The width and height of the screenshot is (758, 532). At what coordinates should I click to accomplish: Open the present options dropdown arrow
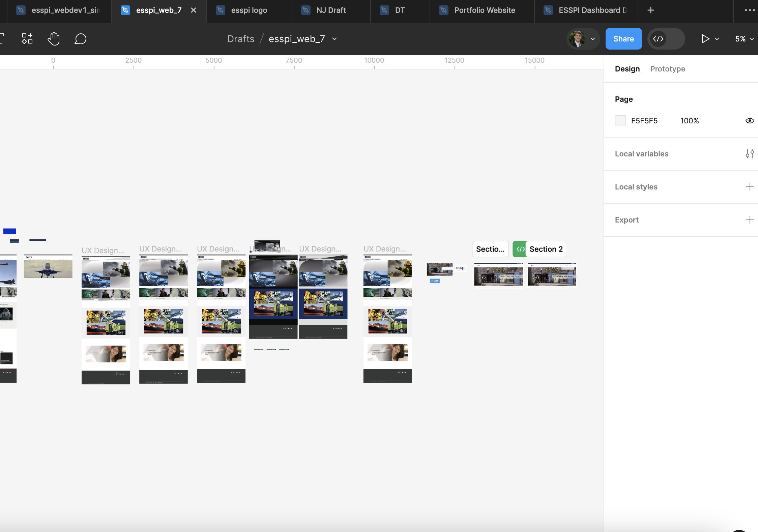pyautogui.click(x=717, y=39)
